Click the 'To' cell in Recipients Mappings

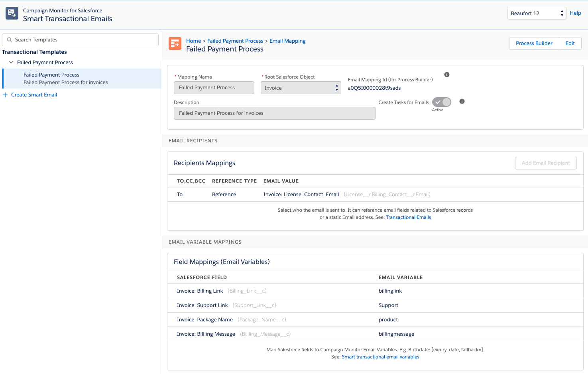click(180, 195)
